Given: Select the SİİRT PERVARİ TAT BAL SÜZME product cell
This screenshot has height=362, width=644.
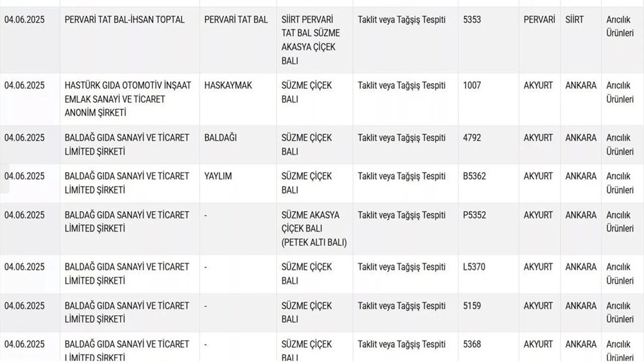Looking at the screenshot, I should click(310, 40).
